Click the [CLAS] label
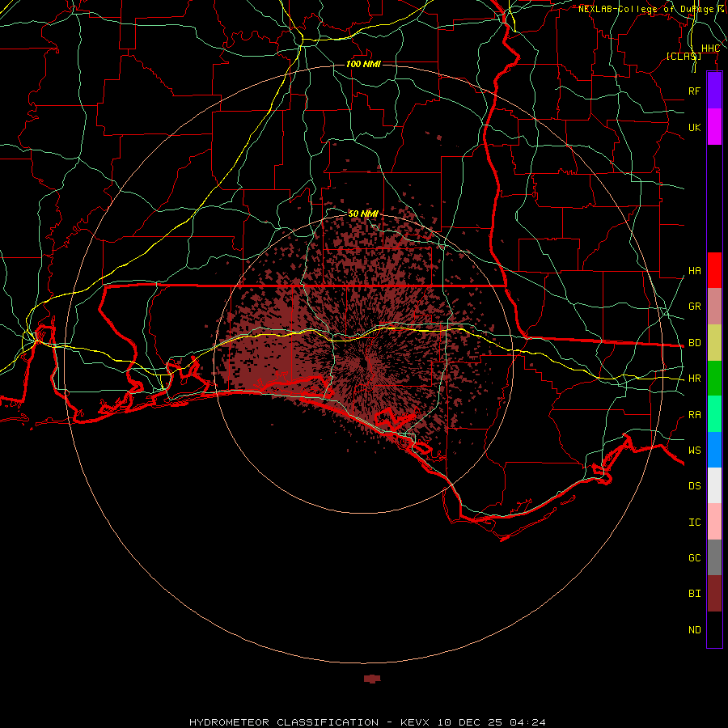Screen dimensions: 728x728 tap(684, 56)
